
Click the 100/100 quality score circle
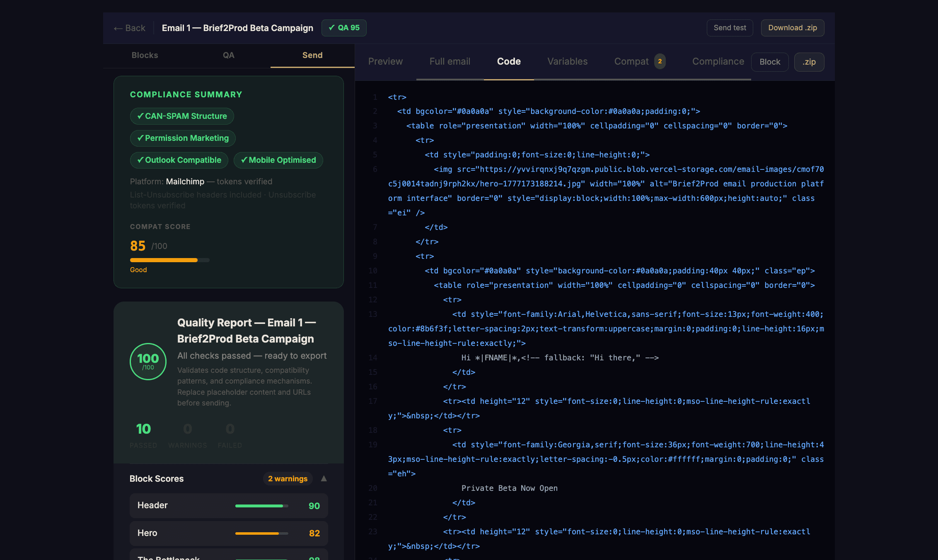[x=148, y=361]
